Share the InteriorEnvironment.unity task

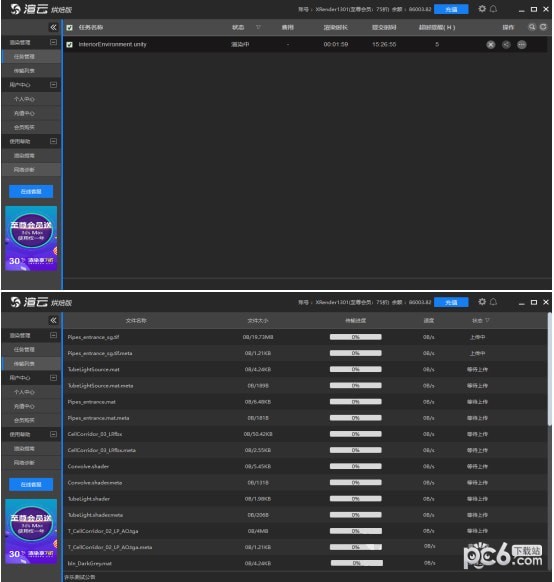pyautogui.click(x=506, y=45)
